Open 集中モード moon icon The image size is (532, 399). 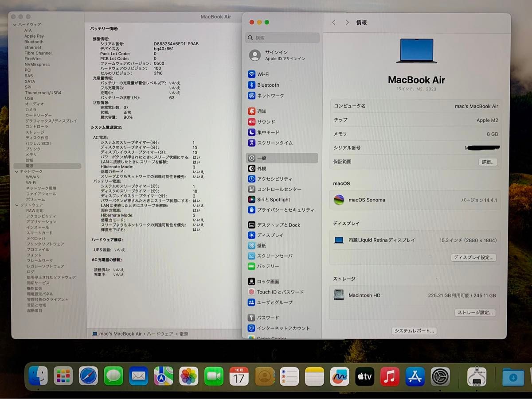pyautogui.click(x=251, y=132)
